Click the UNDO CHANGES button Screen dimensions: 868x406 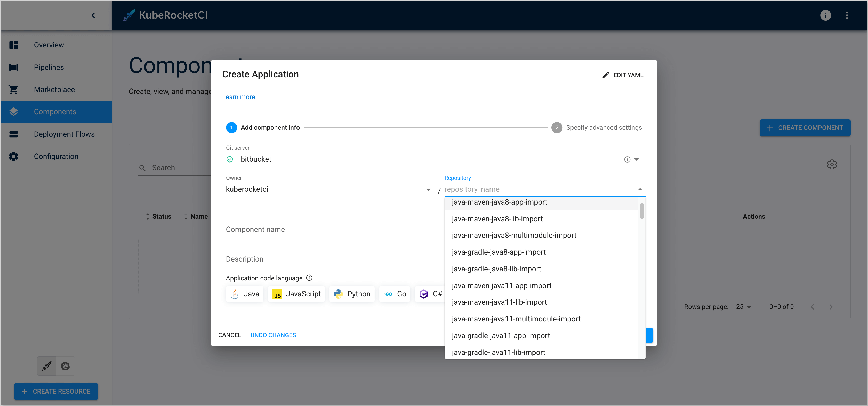[273, 335]
